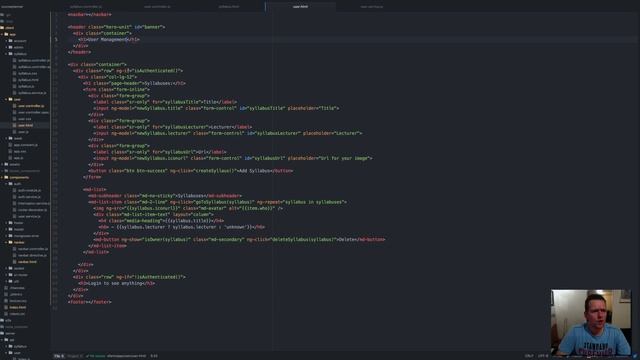Click the Delete md-button code line
The width and height of the screenshot is (640, 360).
coord(239,240)
